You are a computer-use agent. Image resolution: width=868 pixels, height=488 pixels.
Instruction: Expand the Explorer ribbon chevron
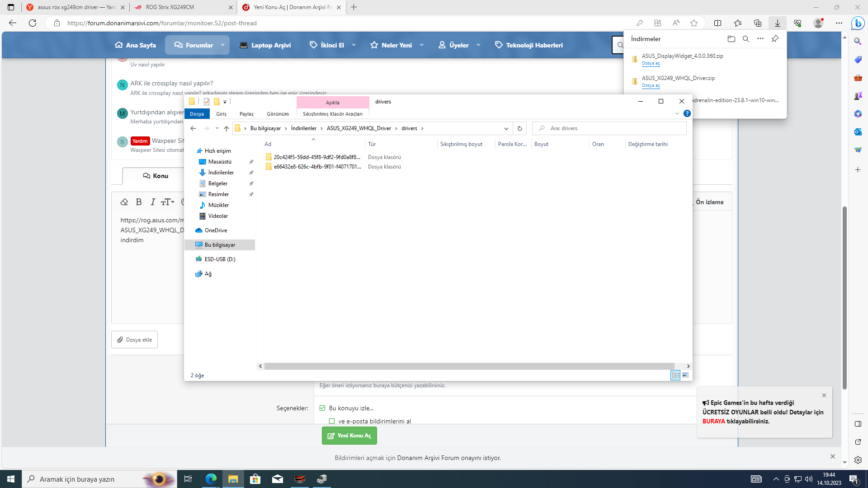677,114
